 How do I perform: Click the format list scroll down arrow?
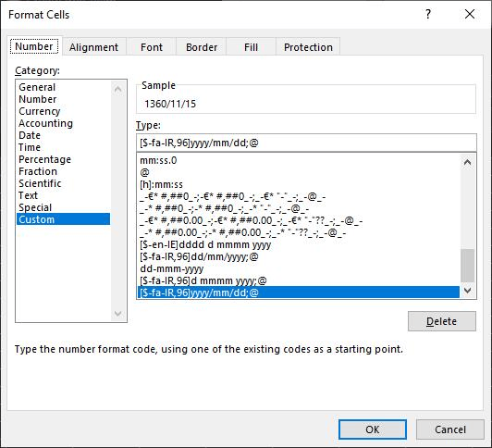pos(468,291)
